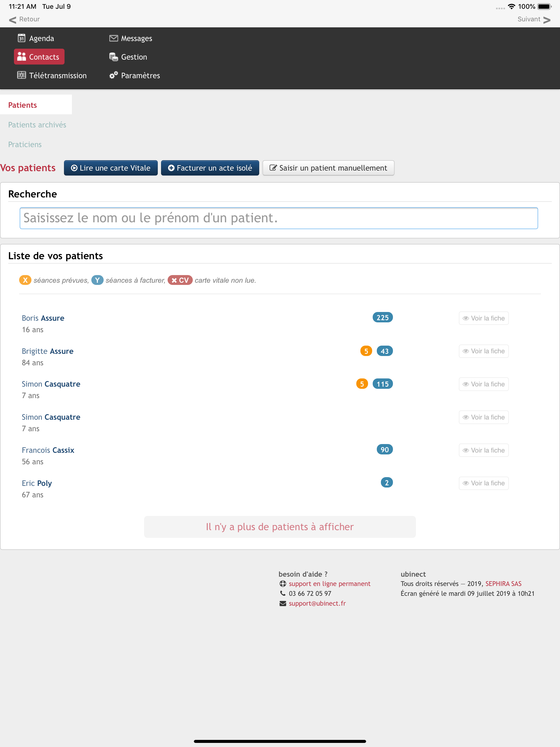
Task: Focus the patient name search field
Action: [279, 218]
